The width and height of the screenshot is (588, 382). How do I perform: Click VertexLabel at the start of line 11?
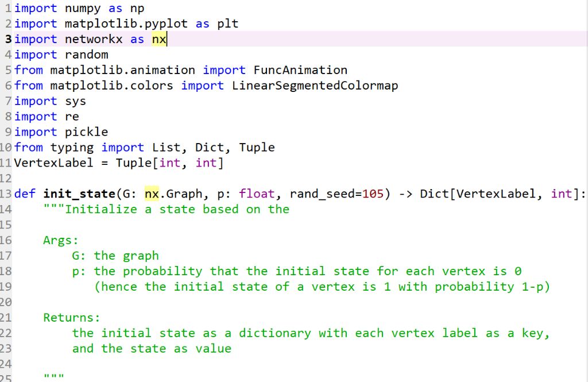coord(53,163)
